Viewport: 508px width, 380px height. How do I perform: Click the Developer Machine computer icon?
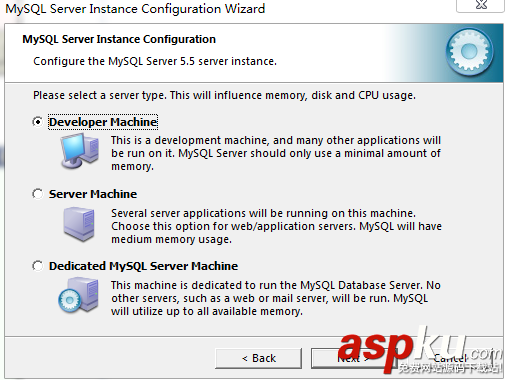[80, 150]
